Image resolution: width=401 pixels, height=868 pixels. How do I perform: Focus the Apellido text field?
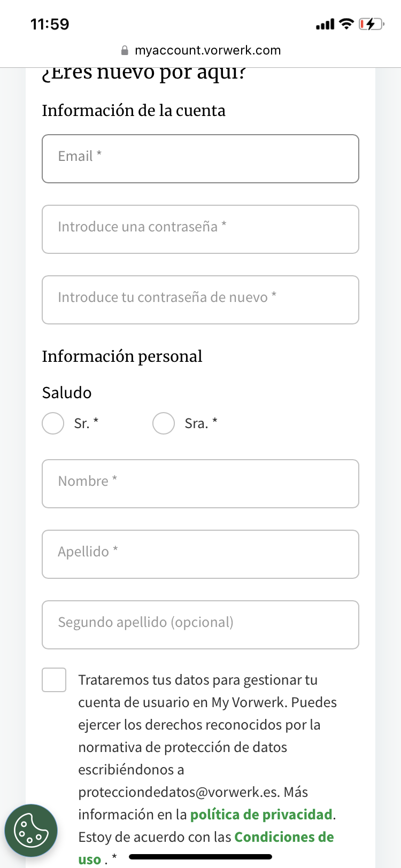pos(200,554)
